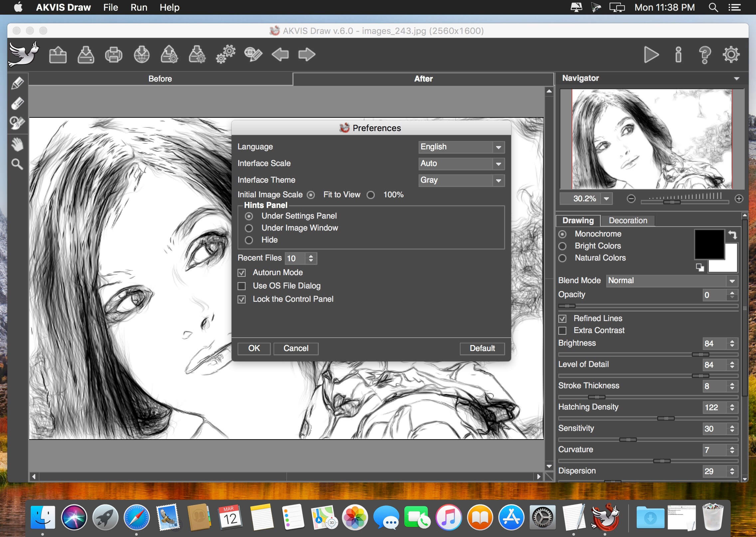
Task: Click the black foreground color swatch
Action: click(709, 244)
